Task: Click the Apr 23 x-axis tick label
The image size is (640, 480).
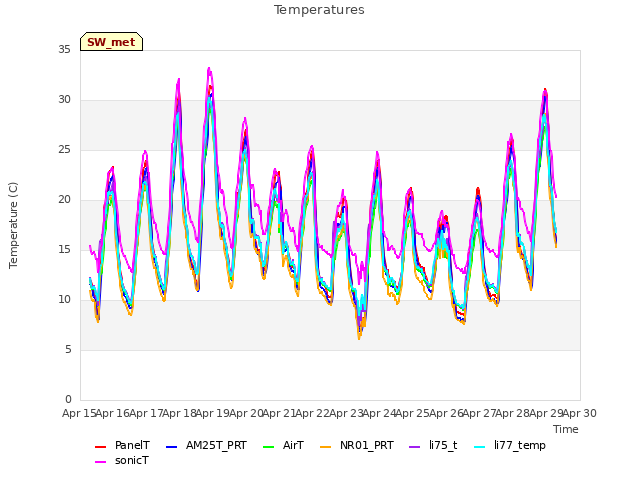Action: 346,413
